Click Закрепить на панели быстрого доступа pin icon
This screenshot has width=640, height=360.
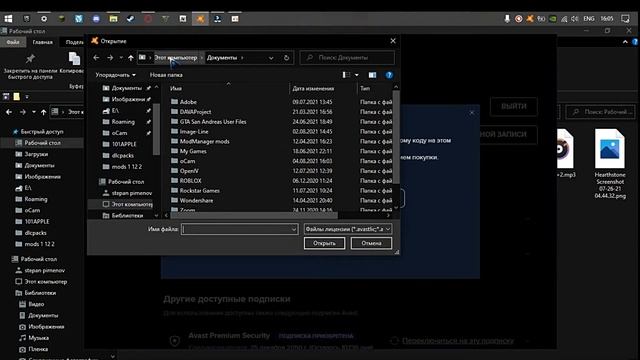click(30, 59)
